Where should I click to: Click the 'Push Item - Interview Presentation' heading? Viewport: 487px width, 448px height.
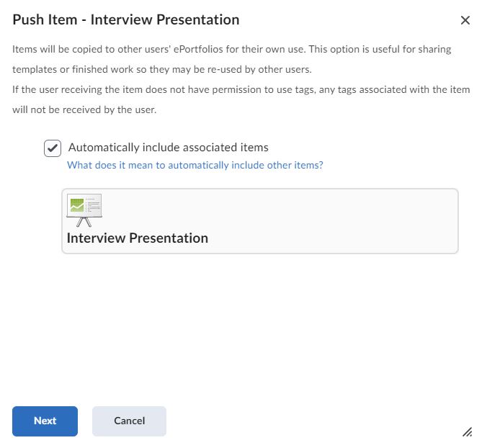[126, 20]
